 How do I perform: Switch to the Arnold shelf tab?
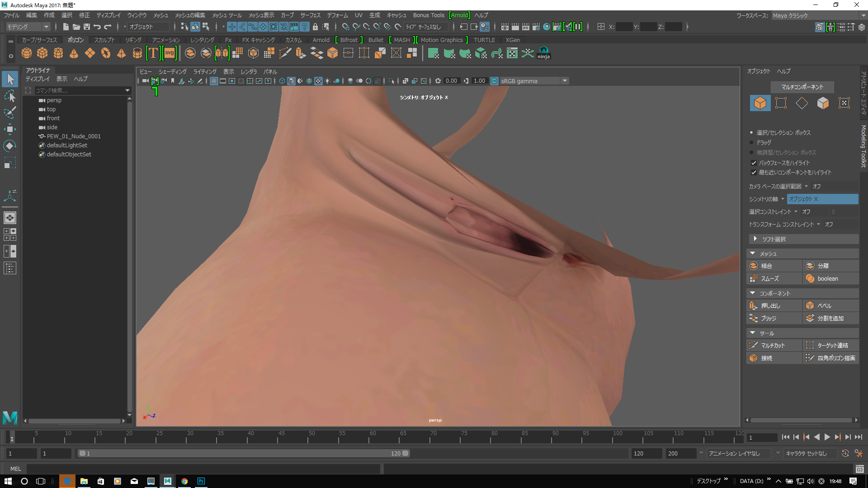tap(321, 40)
